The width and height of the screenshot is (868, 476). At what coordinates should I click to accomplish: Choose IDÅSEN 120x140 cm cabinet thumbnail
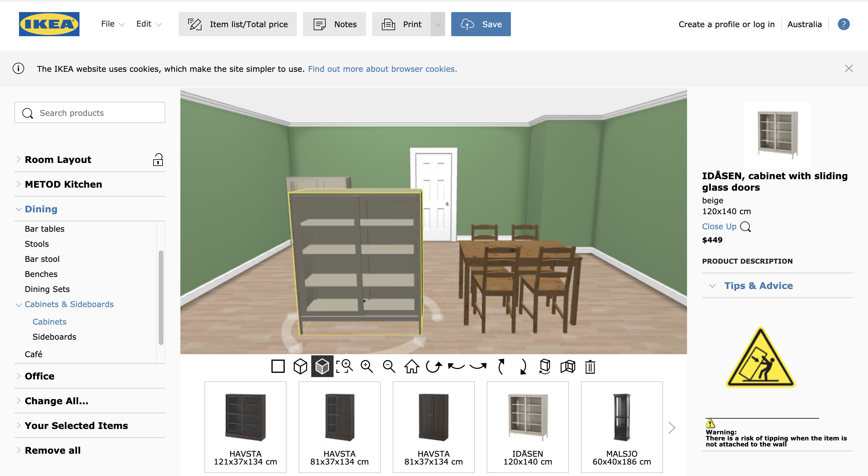527,427
